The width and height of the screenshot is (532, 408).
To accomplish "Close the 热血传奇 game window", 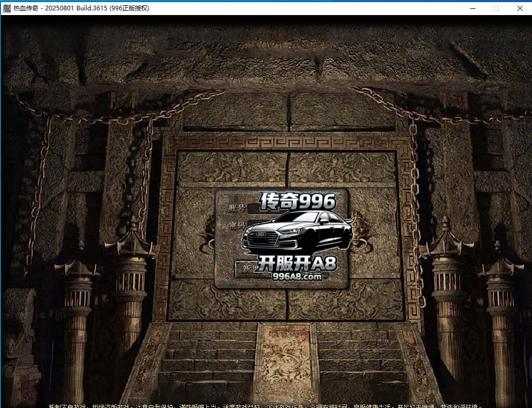I will [x=520, y=8].
